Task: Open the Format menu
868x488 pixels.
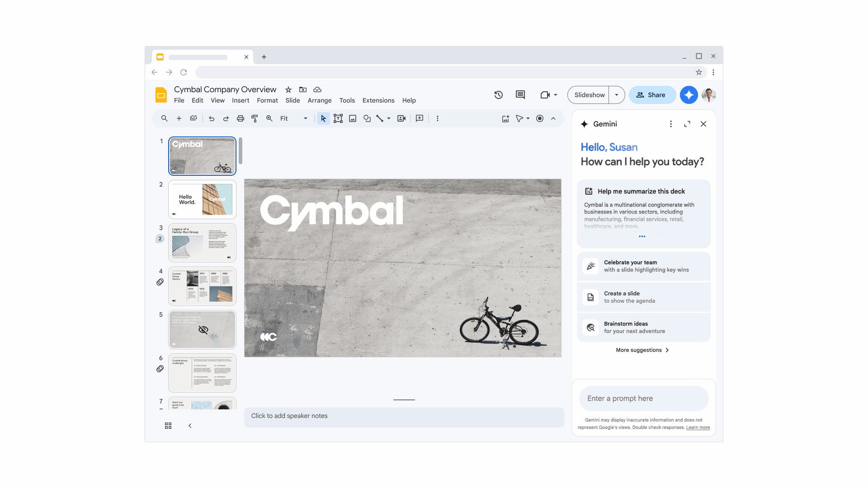Action: click(x=267, y=100)
